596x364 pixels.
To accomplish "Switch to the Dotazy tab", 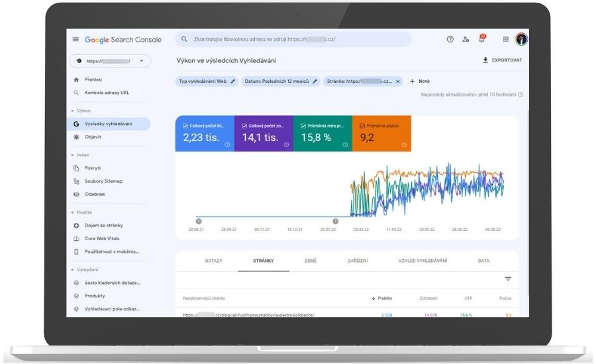I will coord(214,261).
